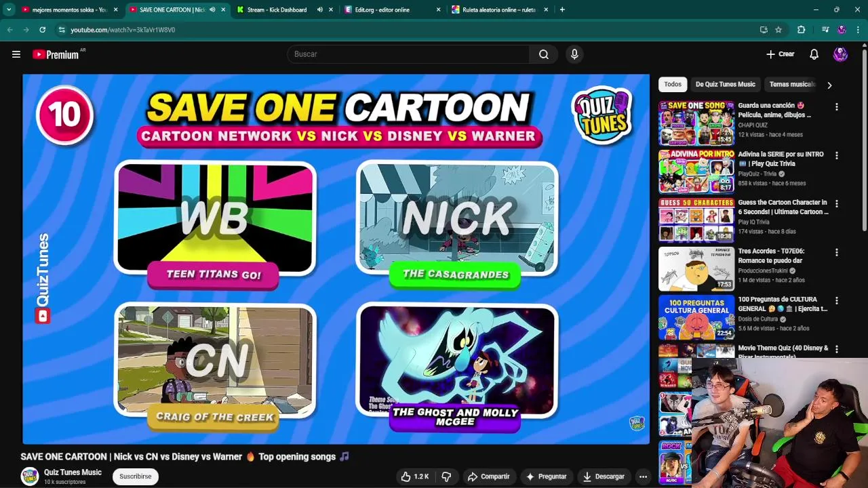Viewport: 868px width, 488px height.
Task: Click the Descargar download button
Action: [604, 476]
